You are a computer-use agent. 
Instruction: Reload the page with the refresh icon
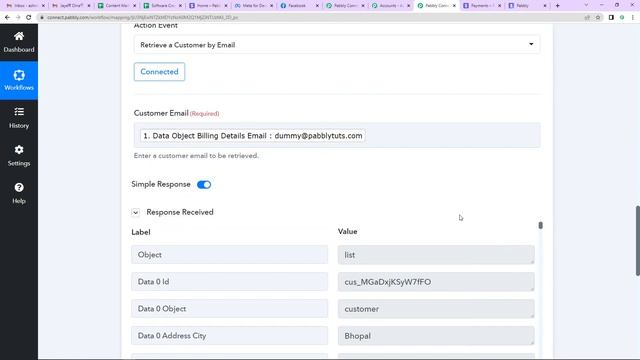coord(29,18)
